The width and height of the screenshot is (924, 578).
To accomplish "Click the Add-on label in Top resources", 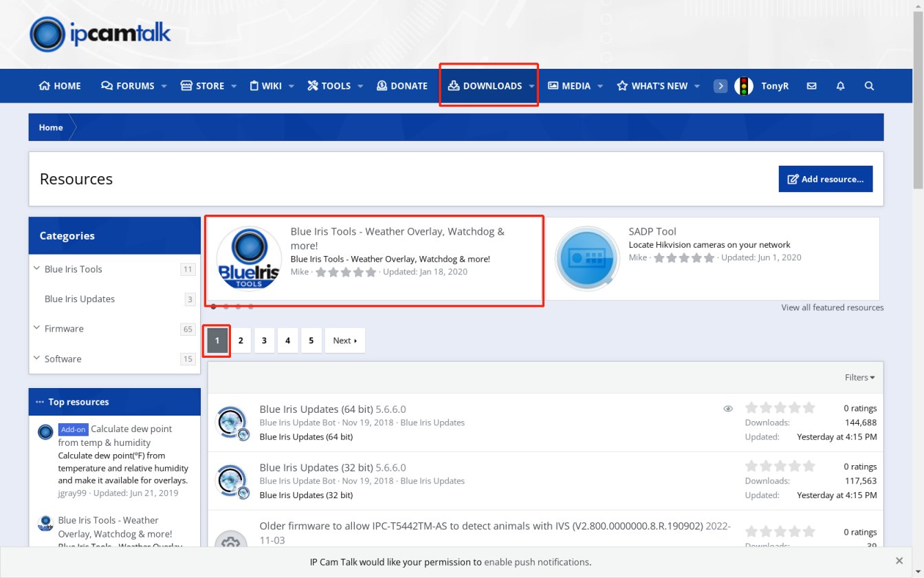I will pos(73,429).
